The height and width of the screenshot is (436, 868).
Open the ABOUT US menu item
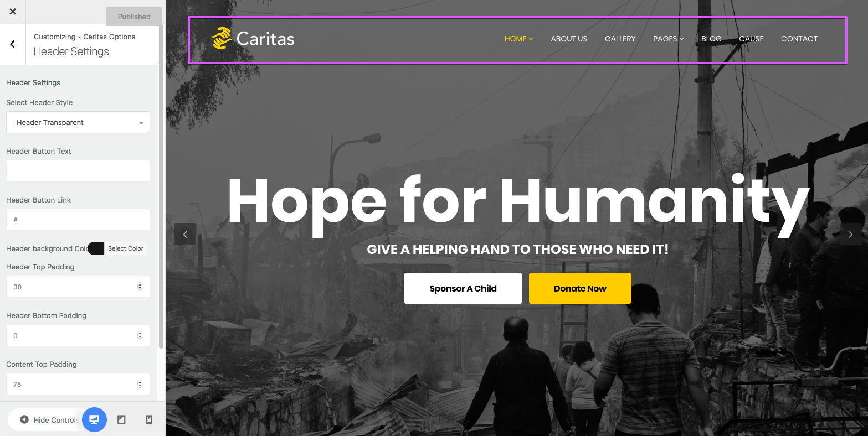[569, 39]
